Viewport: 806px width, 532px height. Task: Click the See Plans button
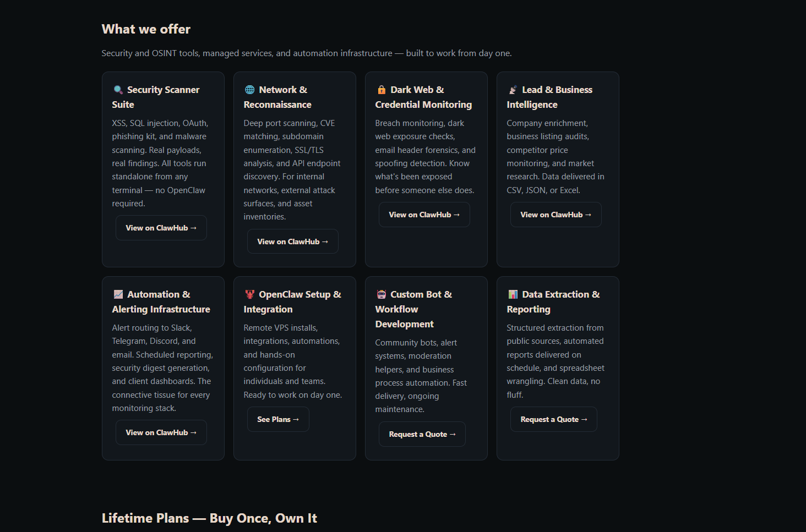(x=277, y=419)
